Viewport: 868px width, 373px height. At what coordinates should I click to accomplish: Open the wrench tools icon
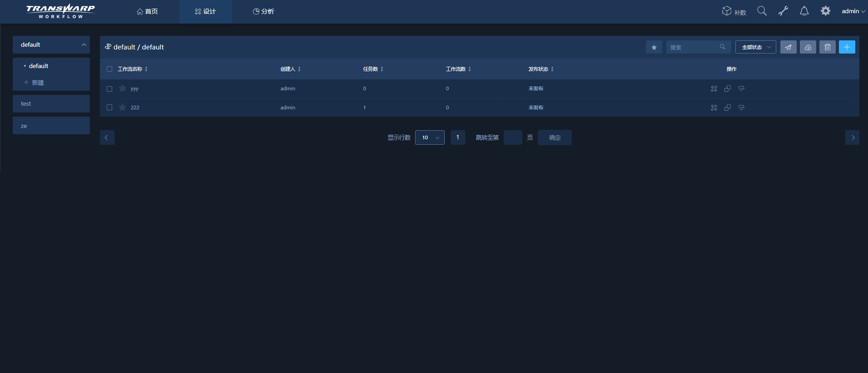783,11
